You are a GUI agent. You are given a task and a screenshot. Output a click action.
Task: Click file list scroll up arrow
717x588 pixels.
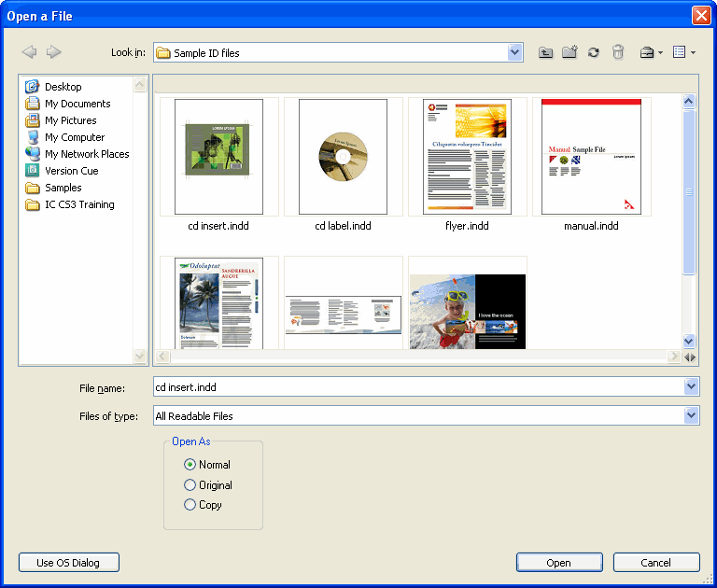pyautogui.click(x=689, y=101)
